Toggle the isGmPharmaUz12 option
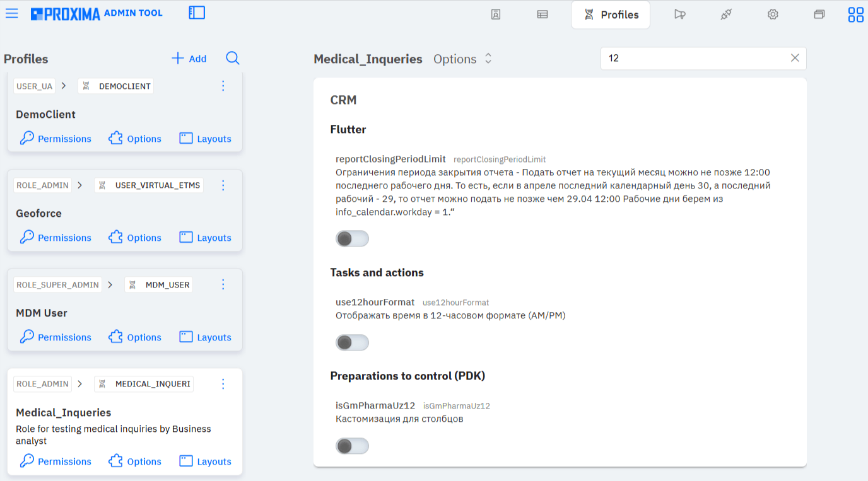This screenshot has height=481, width=868. tap(352, 446)
